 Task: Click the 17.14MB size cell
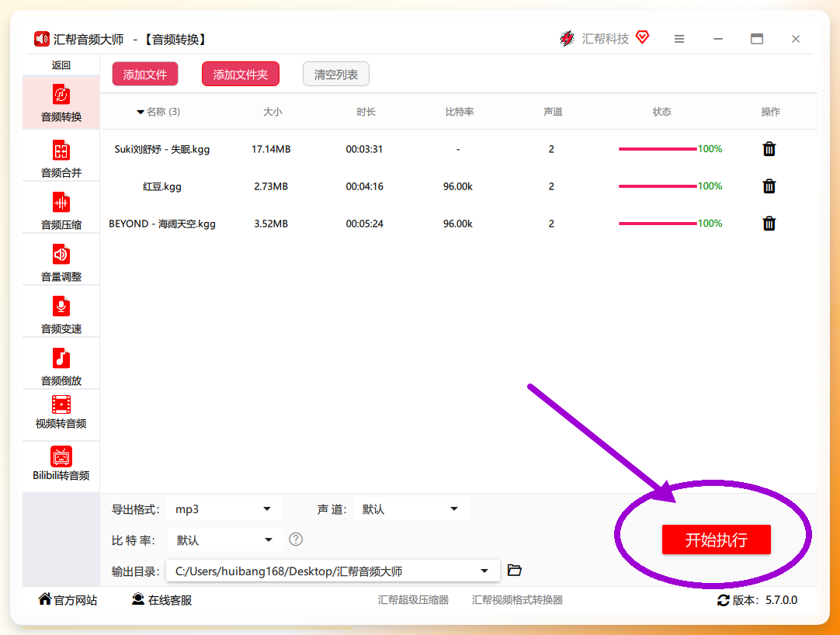[271, 149]
